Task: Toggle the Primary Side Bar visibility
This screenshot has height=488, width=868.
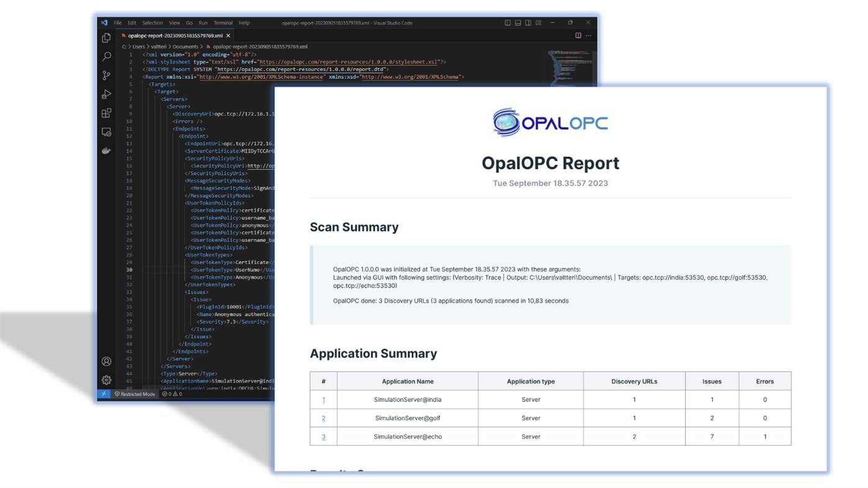Action: [508, 22]
